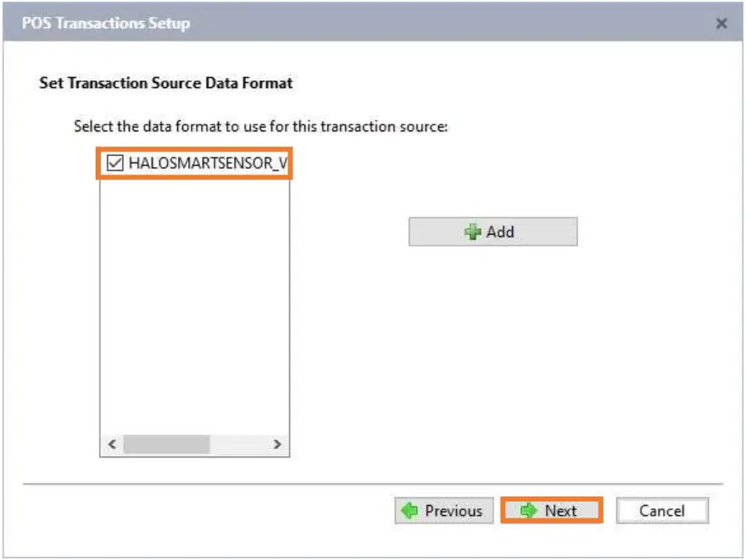Close the POS Transactions Setup dialog
Image resolution: width=746 pixels, height=560 pixels.
point(721,24)
